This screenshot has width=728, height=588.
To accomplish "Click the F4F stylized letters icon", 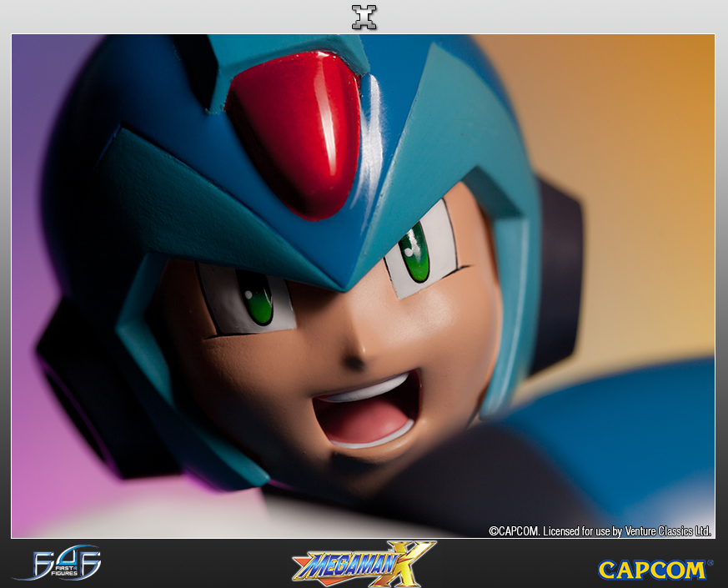I will tap(70, 561).
